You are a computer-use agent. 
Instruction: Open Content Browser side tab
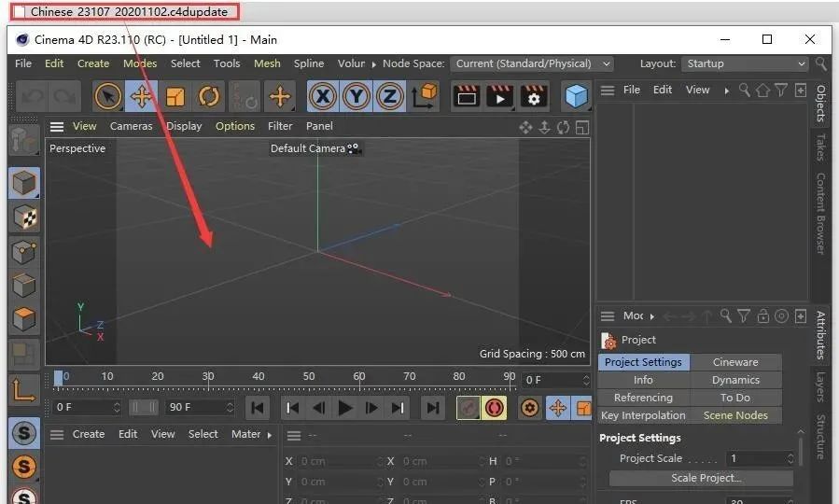[x=820, y=213]
